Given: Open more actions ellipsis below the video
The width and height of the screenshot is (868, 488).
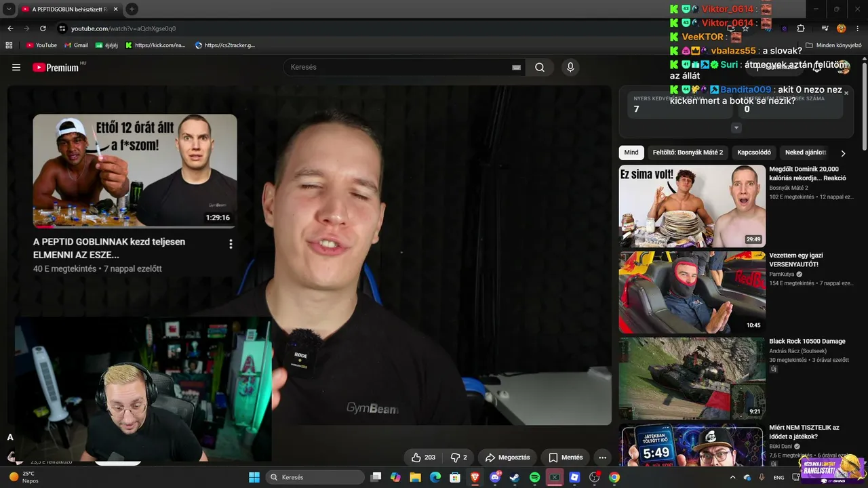Looking at the screenshot, I should click(602, 457).
